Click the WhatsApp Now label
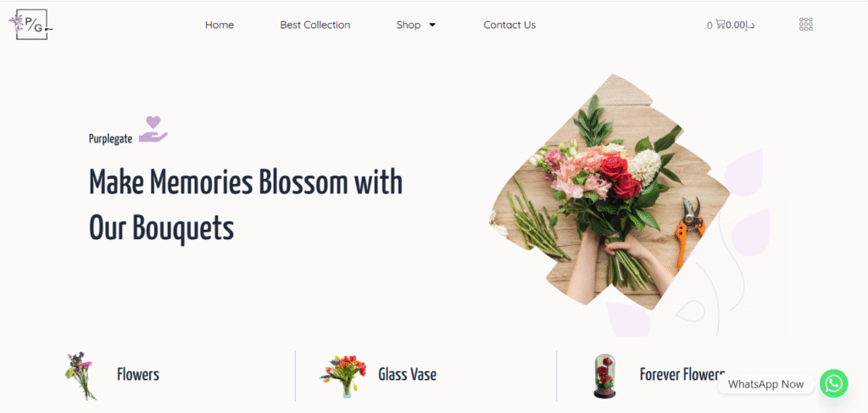Viewport: 868px width, 413px height. [765, 384]
